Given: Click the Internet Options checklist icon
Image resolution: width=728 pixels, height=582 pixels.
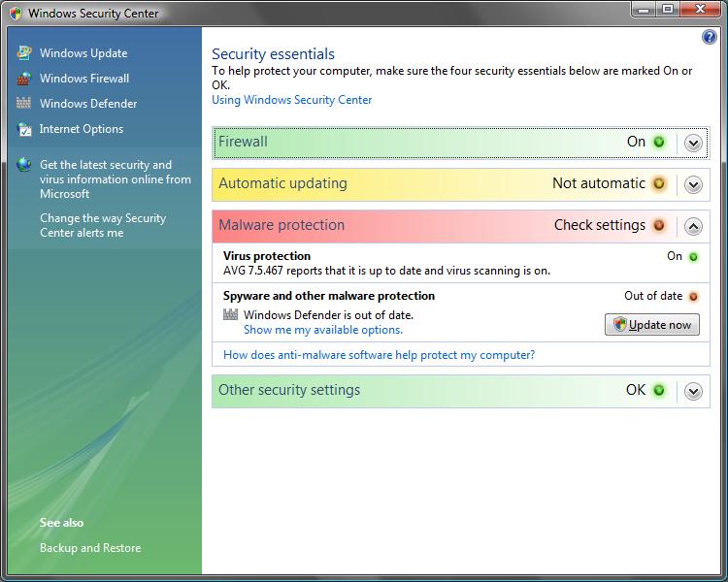Looking at the screenshot, I should [23, 129].
